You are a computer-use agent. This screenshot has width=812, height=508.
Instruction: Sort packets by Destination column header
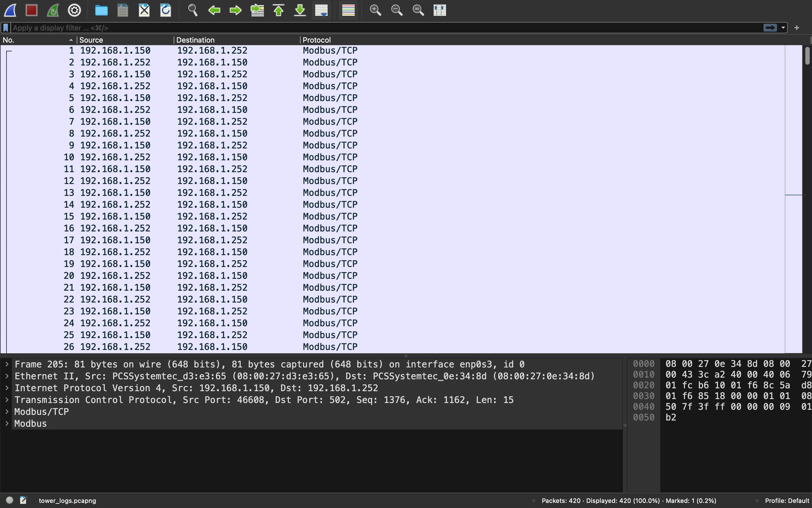point(237,40)
